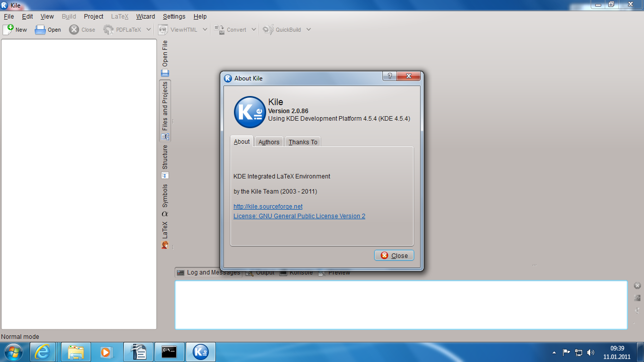
Task: Launch Kile from the taskbar
Action: click(200, 351)
